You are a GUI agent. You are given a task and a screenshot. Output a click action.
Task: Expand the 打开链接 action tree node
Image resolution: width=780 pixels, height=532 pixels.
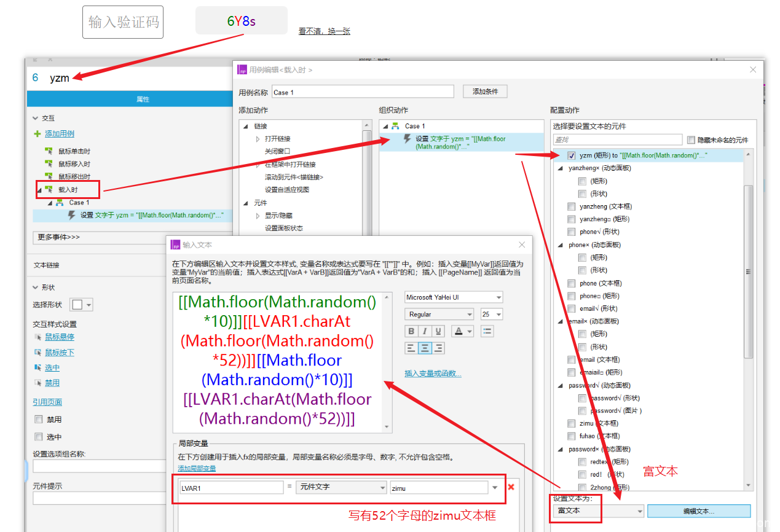(258, 139)
